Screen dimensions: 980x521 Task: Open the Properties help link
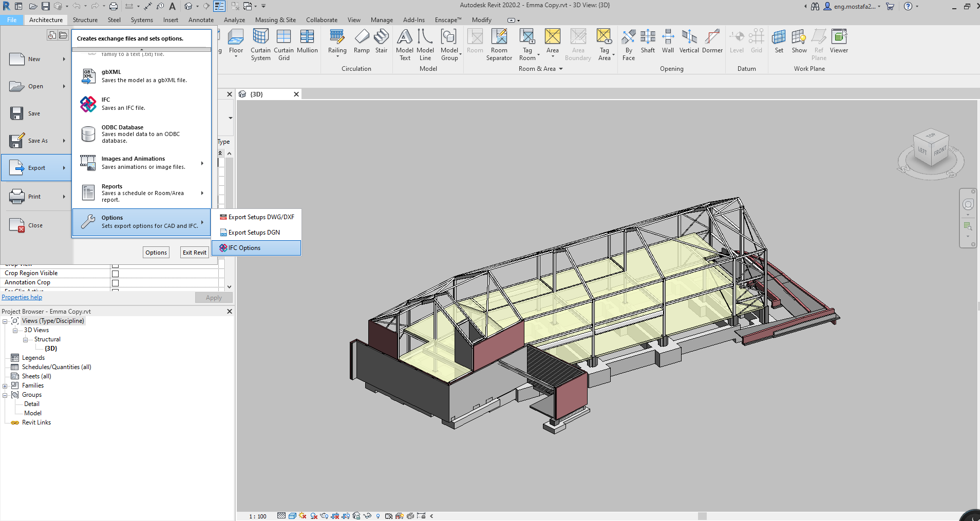pos(22,298)
